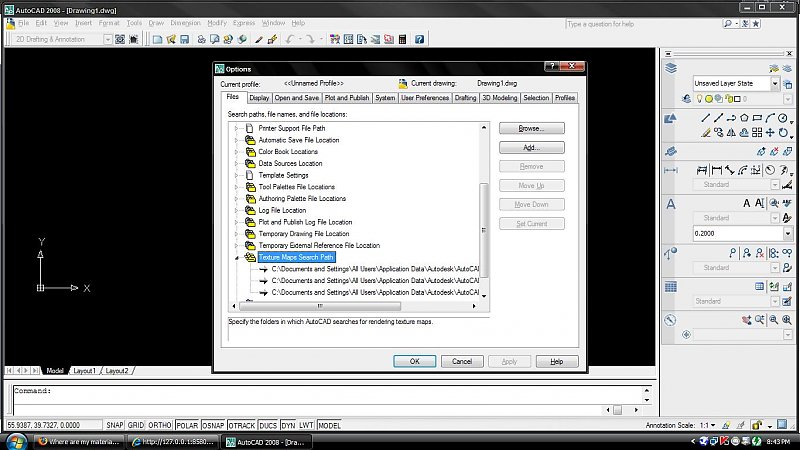Click the Multiline Text A icon
800x450 pixels.
click(746, 203)
